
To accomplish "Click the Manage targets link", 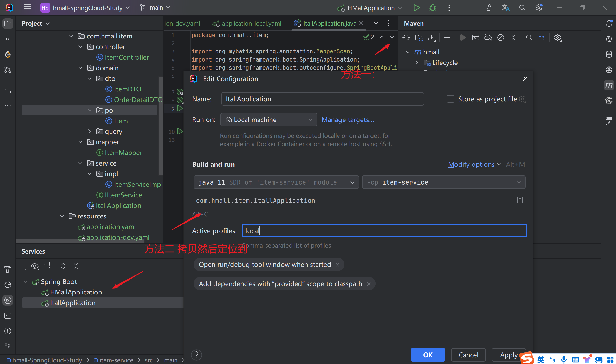I will (x=348, y=120).
